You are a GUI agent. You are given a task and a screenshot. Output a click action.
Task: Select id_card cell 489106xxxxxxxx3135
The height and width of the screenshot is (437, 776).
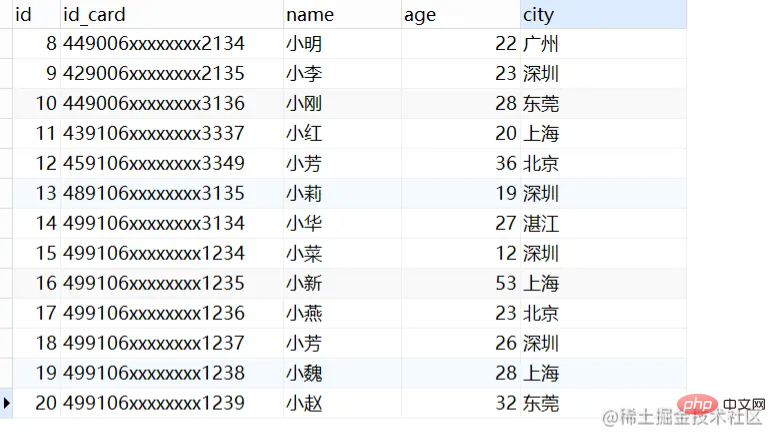(x=172, y=194)
